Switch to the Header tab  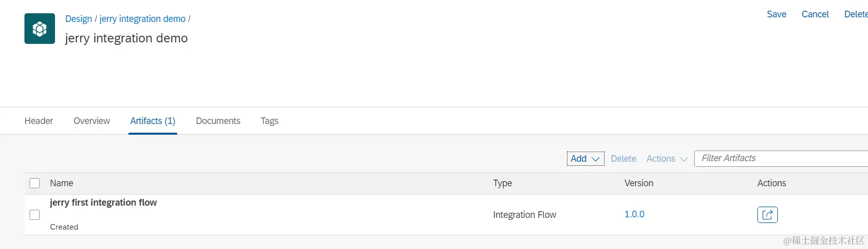[x=39, y=121]
